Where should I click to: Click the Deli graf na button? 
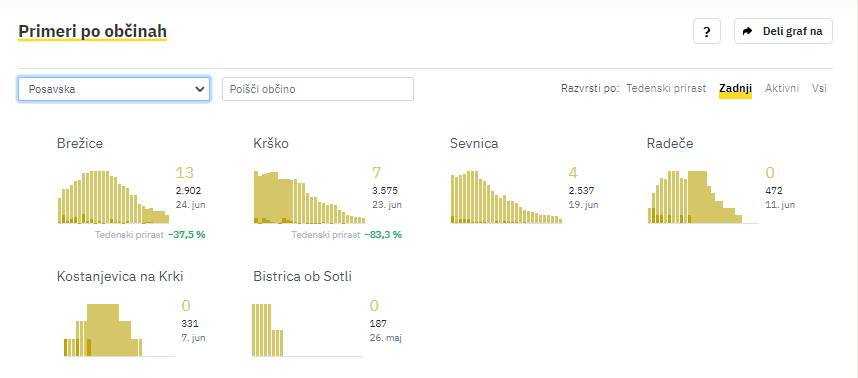[x=783, y=31]
